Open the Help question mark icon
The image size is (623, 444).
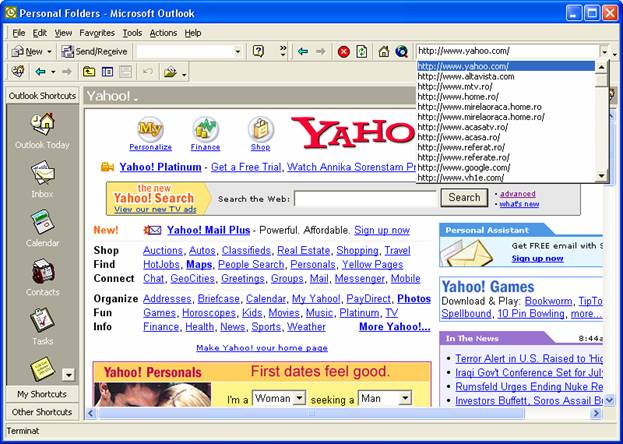point(258,51)
